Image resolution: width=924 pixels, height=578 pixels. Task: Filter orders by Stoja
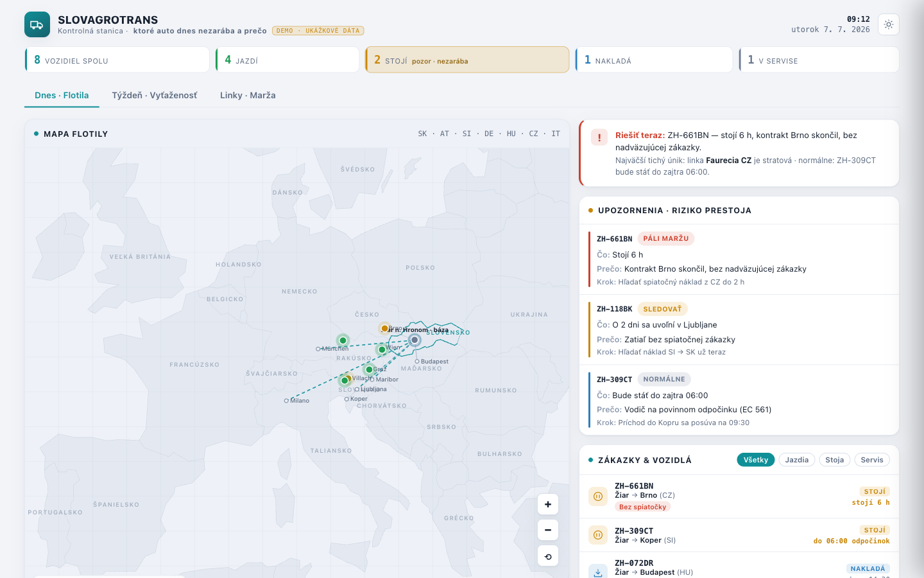pyautogui.click(x=835, y=460)
